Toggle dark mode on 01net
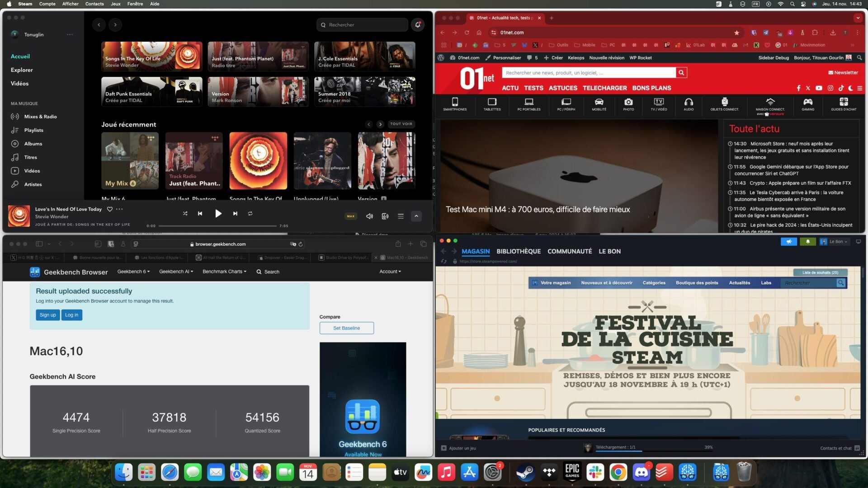The width and height of the screenshot is (868, 488). point(850,88)
